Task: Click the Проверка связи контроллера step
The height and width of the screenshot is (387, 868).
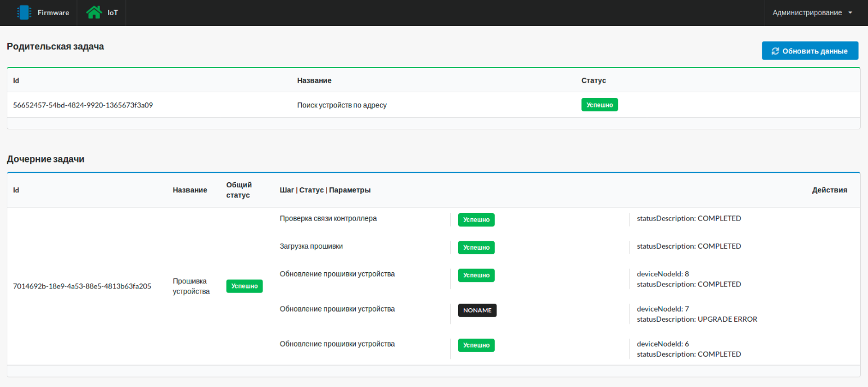Action: [x=328, y=218]
